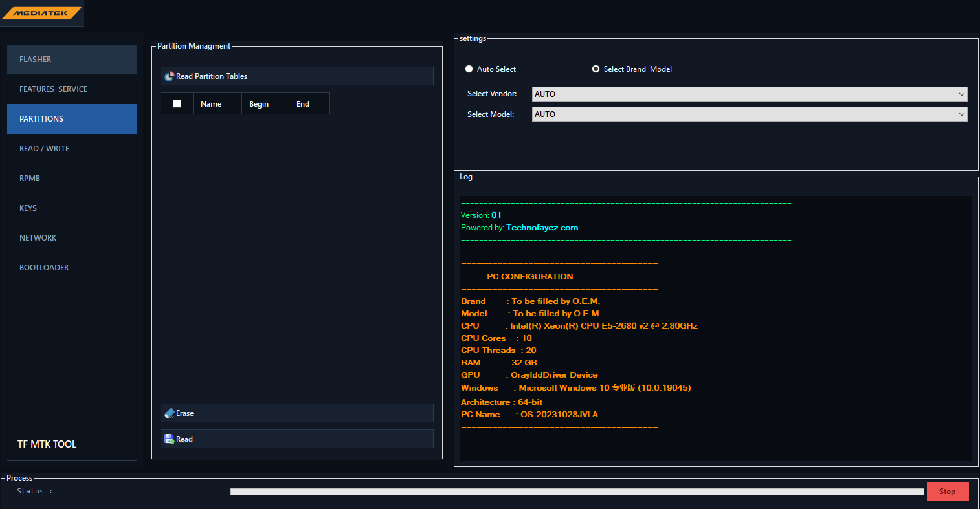Select the Auto Select radio button

[469, 69]
